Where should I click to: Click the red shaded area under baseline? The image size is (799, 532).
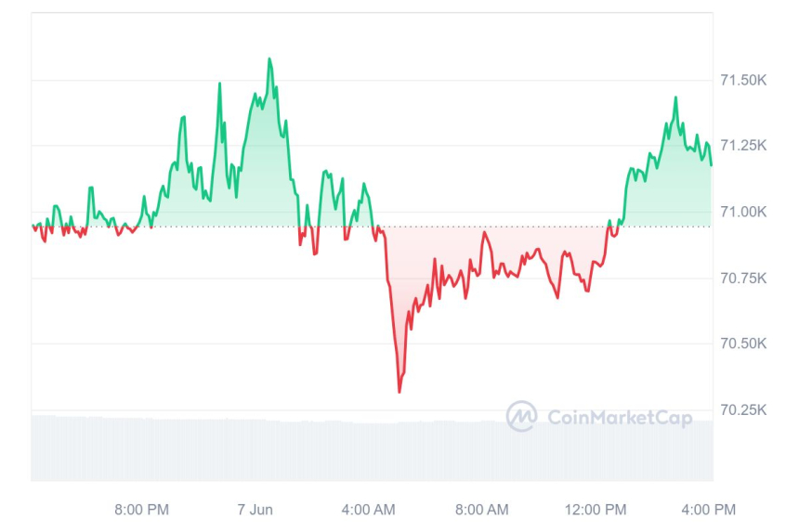pos(483,251)
